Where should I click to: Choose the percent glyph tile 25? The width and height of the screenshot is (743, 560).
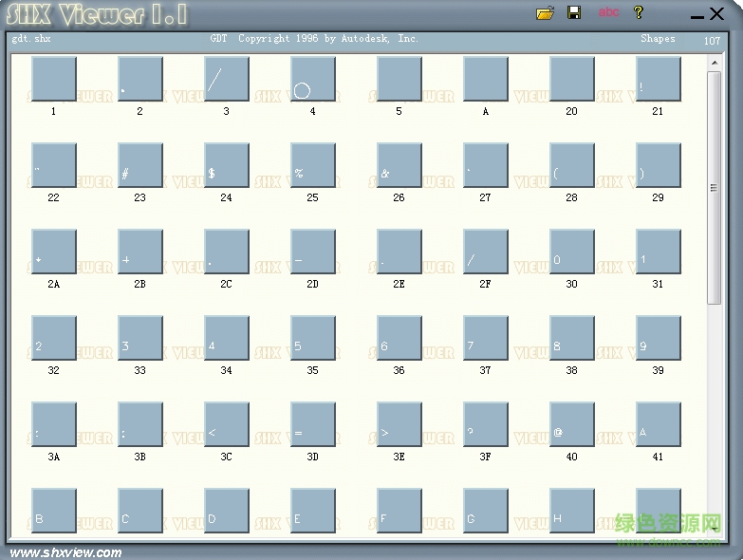[x=312, y=165]
